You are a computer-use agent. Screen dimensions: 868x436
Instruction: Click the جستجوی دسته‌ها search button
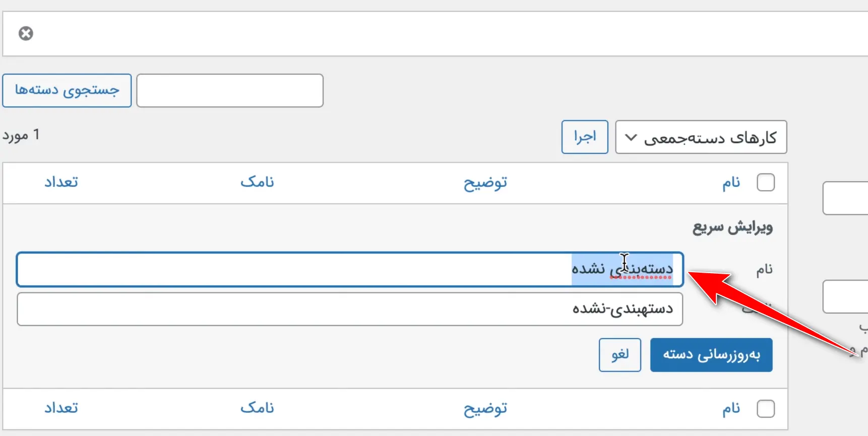[x=67, y=90]
